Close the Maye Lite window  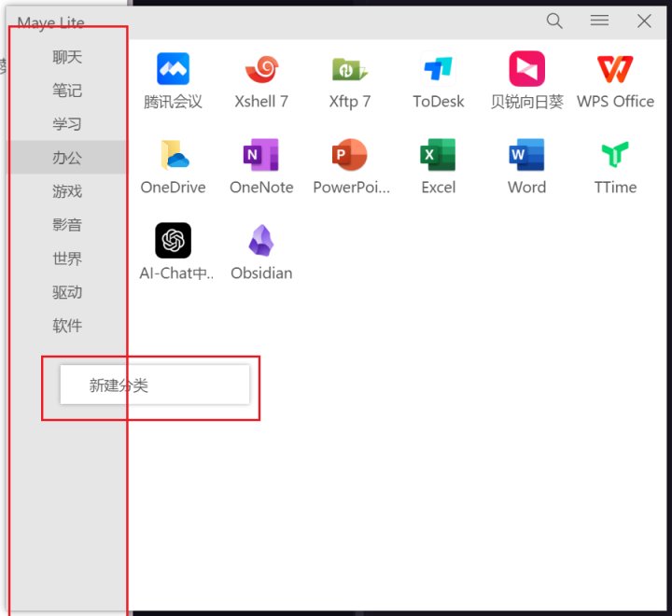click(644, 21)
